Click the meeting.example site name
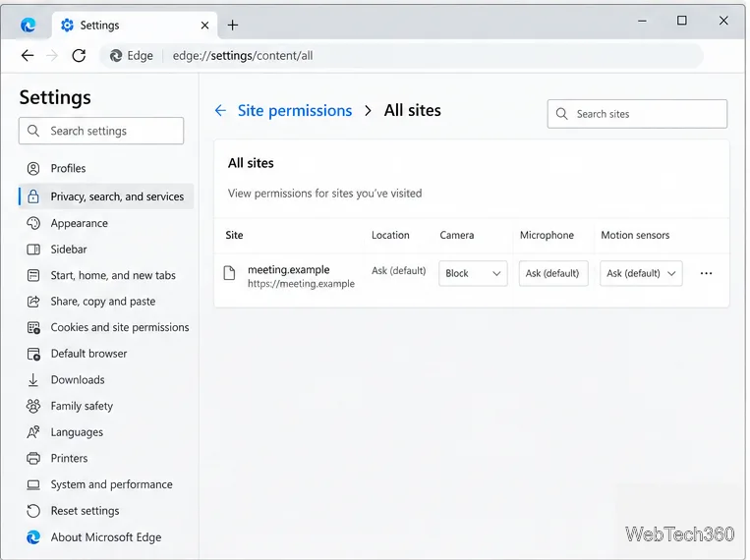The width and height of the screenshot is (750, 560). coord(288,270)
